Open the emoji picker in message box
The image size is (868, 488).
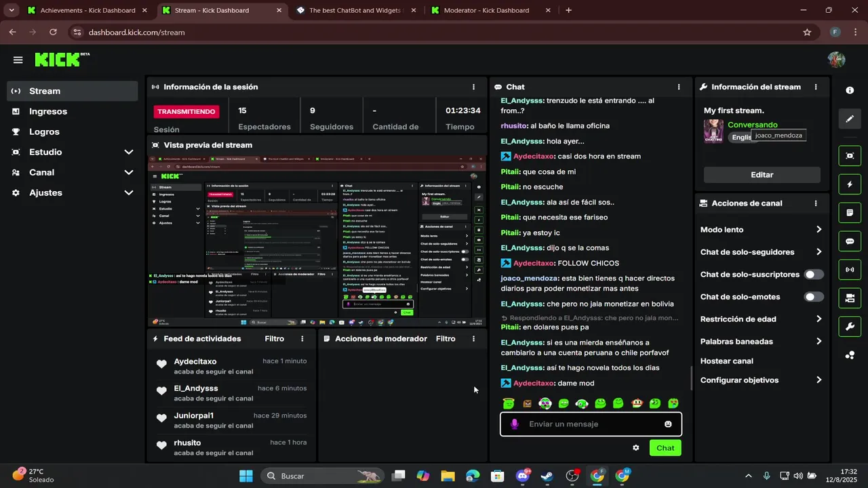pyautogui.click(x=668, y=424)
